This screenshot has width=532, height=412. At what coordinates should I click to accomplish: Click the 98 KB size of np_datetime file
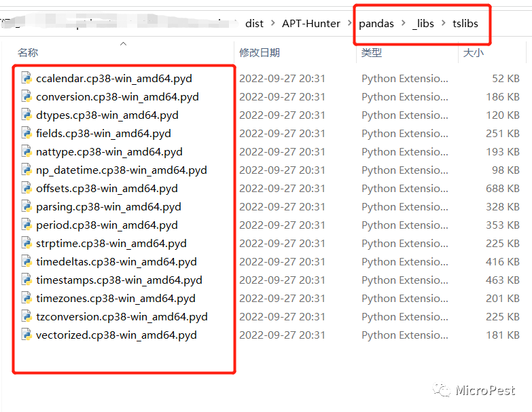click(x=506, y=170)
